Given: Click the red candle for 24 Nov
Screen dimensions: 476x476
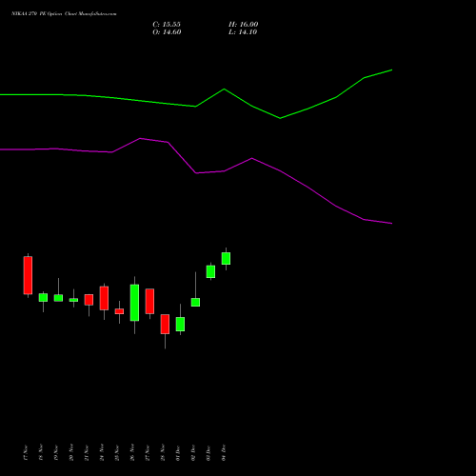Looking at the screenshot, I should tap(104, 298).
